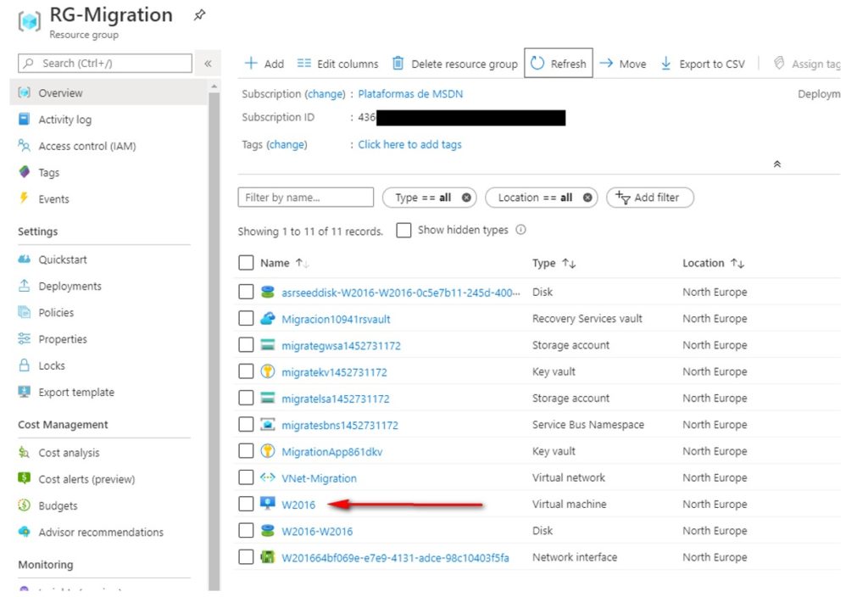Click the Tags change link
This screenshot has width=868, height=597.
pos(287,144)
